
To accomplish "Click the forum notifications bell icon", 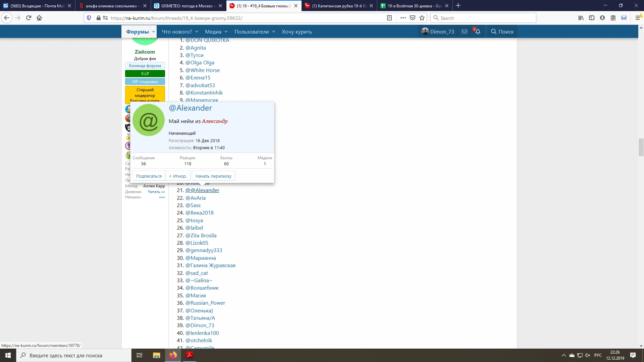I will pos(478,32).
